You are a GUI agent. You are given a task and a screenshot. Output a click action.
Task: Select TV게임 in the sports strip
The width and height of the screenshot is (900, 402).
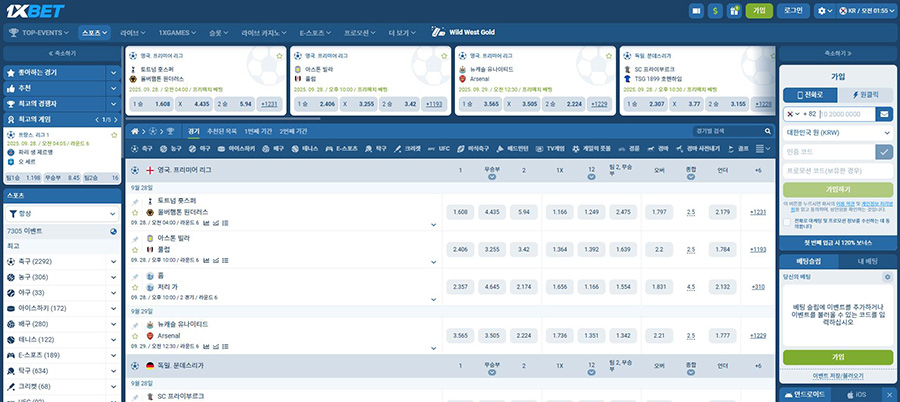[550, 149]
